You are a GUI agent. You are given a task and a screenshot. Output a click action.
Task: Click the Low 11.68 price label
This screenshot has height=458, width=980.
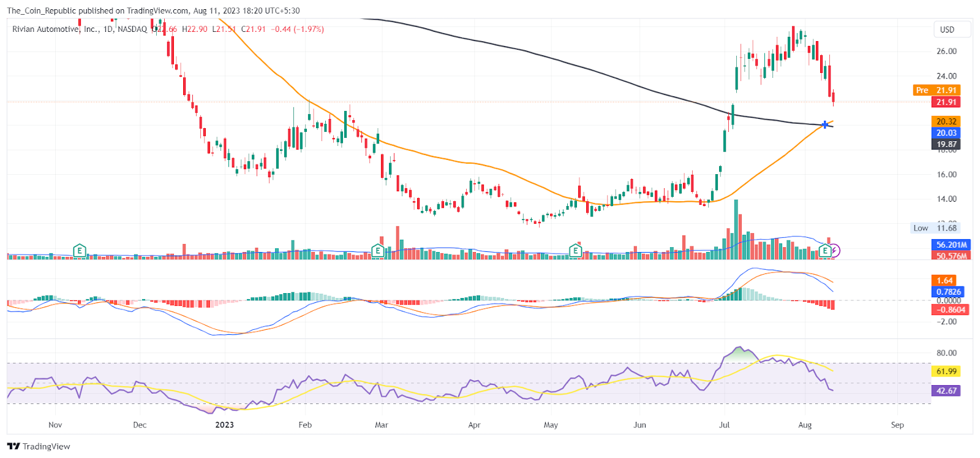tap(935, 228)
